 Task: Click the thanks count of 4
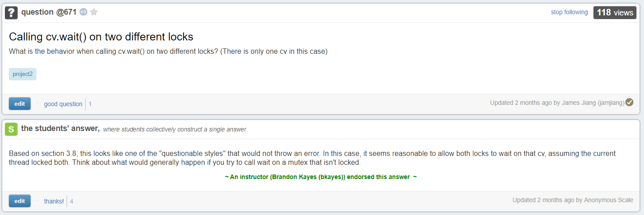pyautogui.click(x=71, y=201)
